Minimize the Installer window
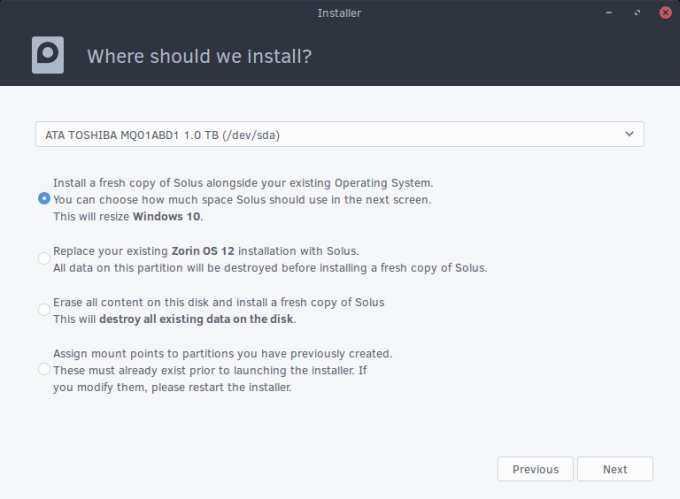680x499 pixels. pyautogui.click(x=609, y=13)
